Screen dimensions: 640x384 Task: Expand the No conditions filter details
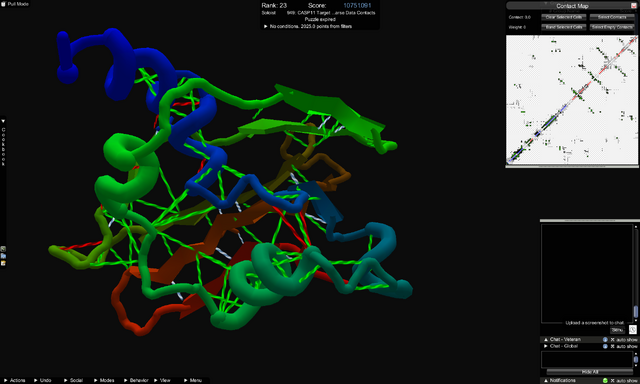click(x=266, y=26)
